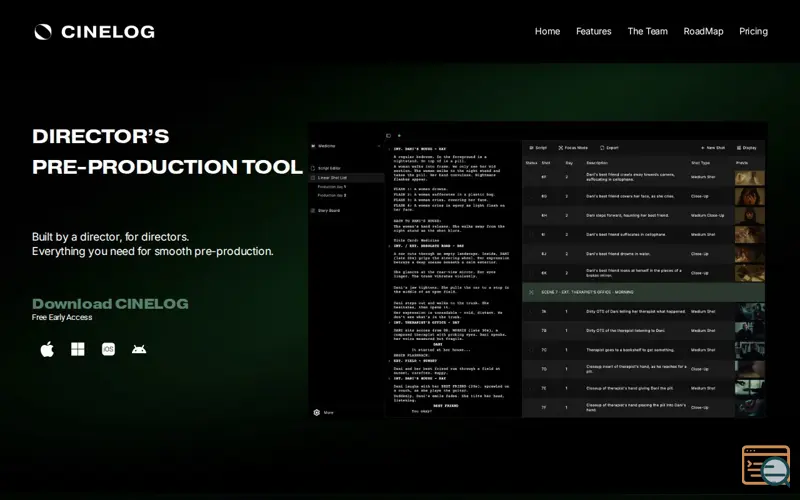The height and width of the screenshot is (500, 800).
Task: Open preview thumbnail for drowns in water shot
Action: click(749, 254)
